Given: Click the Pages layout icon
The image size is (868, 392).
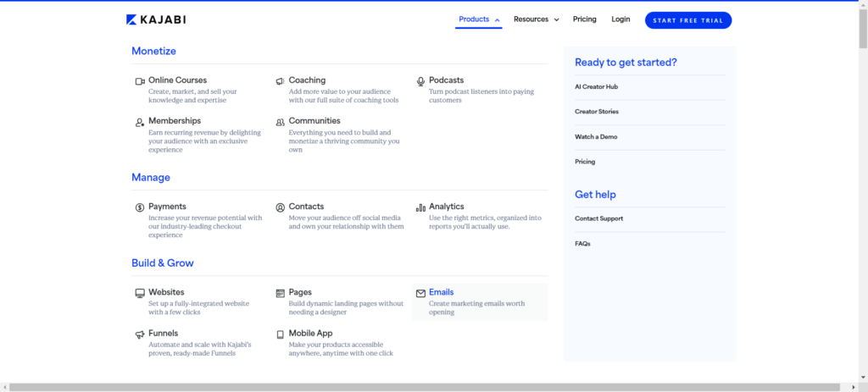Looking at the screenshot, I should point(280,293).
